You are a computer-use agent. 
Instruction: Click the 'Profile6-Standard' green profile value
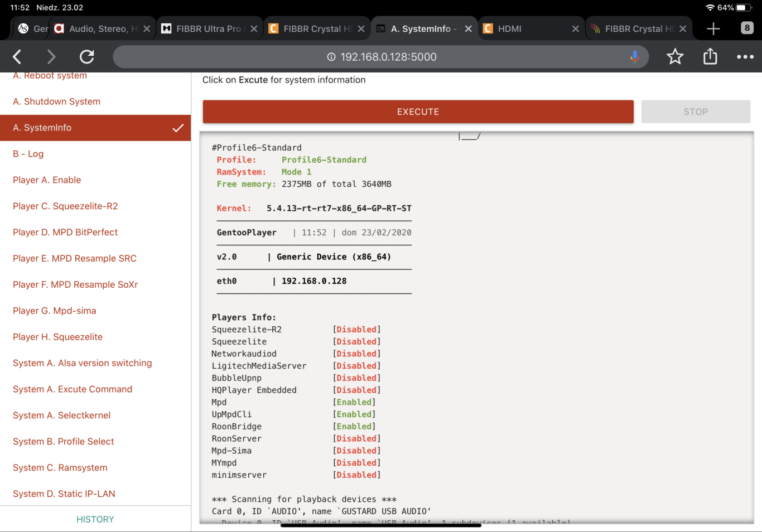tap(324, 160)
